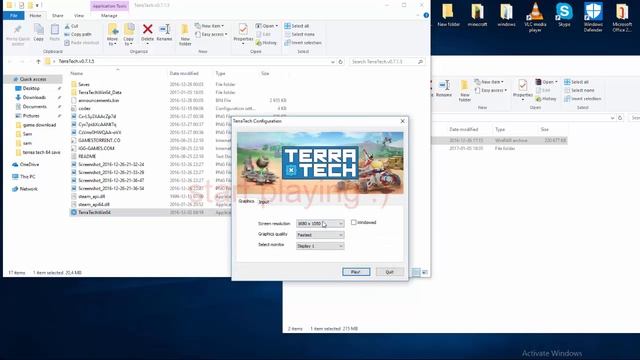
Task: Open the File menu in front Explorer
Action: (13, 16)
